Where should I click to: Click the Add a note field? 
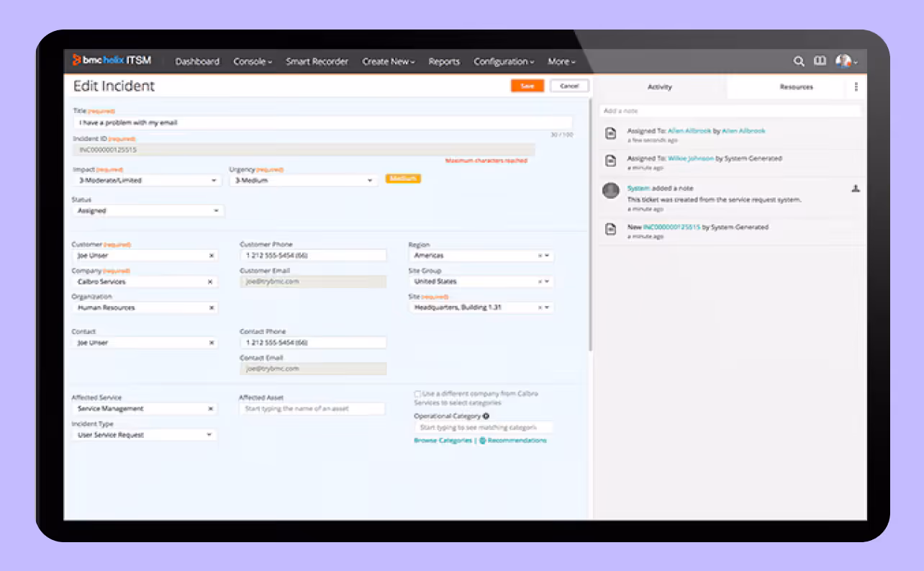[x=730, y=111]
